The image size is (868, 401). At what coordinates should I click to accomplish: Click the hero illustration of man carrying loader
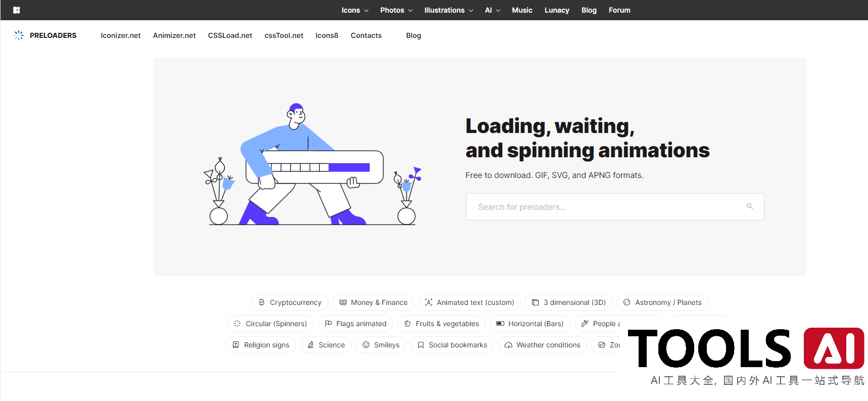point(313,164)
